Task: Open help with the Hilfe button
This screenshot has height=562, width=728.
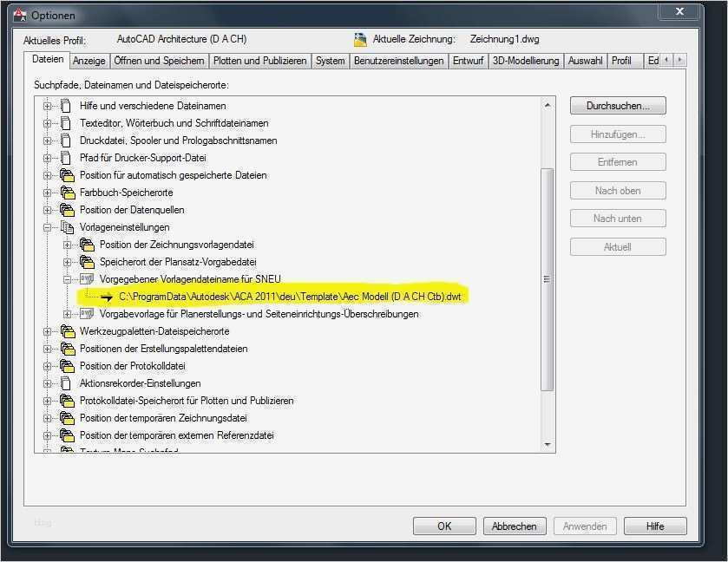Action: [655, 526]
